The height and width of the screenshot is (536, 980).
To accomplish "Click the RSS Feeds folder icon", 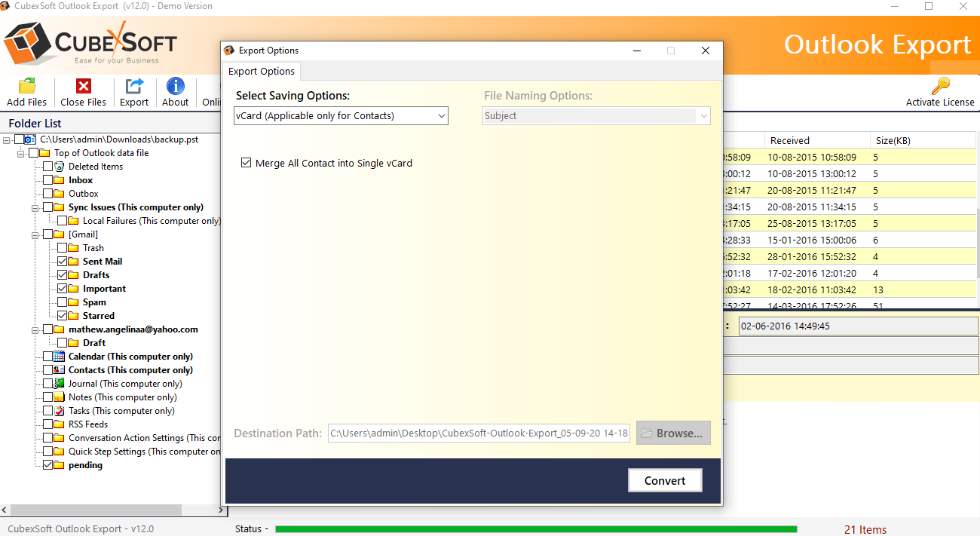I will click(x=60, y=424).
